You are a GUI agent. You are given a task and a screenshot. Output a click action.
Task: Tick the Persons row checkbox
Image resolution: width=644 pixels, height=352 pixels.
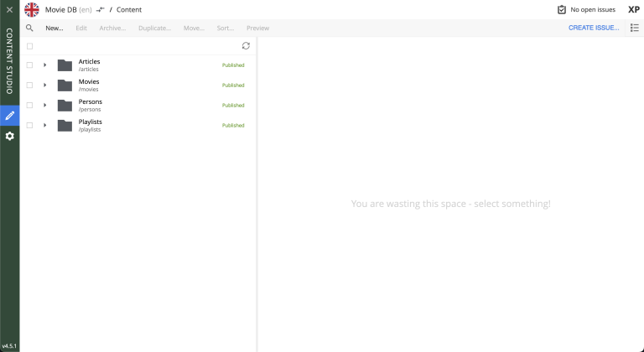(29, 106)
